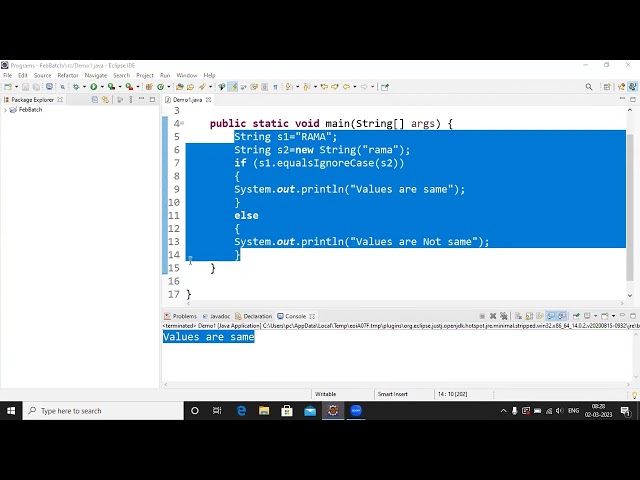
Task: Click the green Run button in toolbar
Action: coord(93,87)
